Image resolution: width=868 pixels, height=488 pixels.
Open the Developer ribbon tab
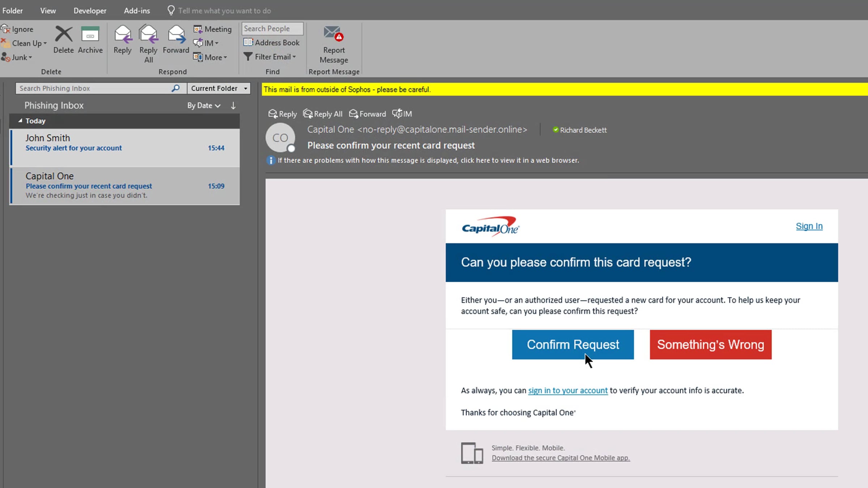tap(90, 10)
